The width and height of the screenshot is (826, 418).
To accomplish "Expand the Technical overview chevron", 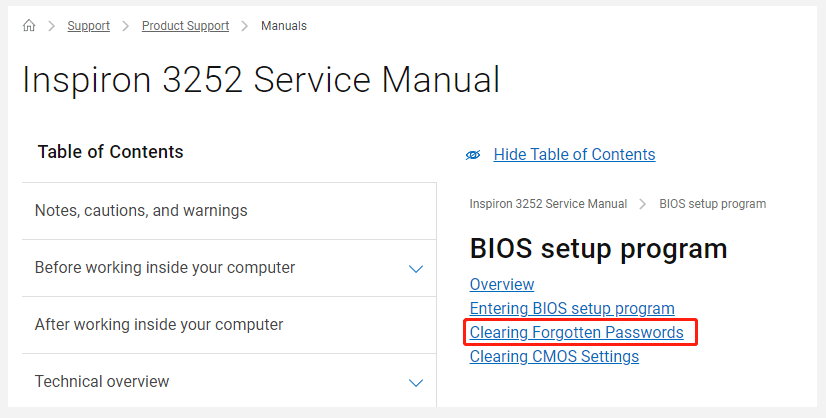I will [416, 383].
